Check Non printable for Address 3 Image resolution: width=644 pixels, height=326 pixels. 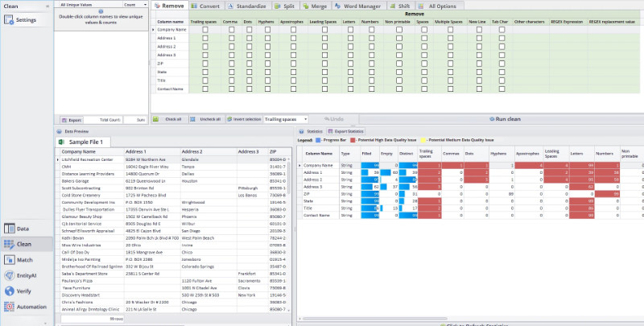point(398,55)
